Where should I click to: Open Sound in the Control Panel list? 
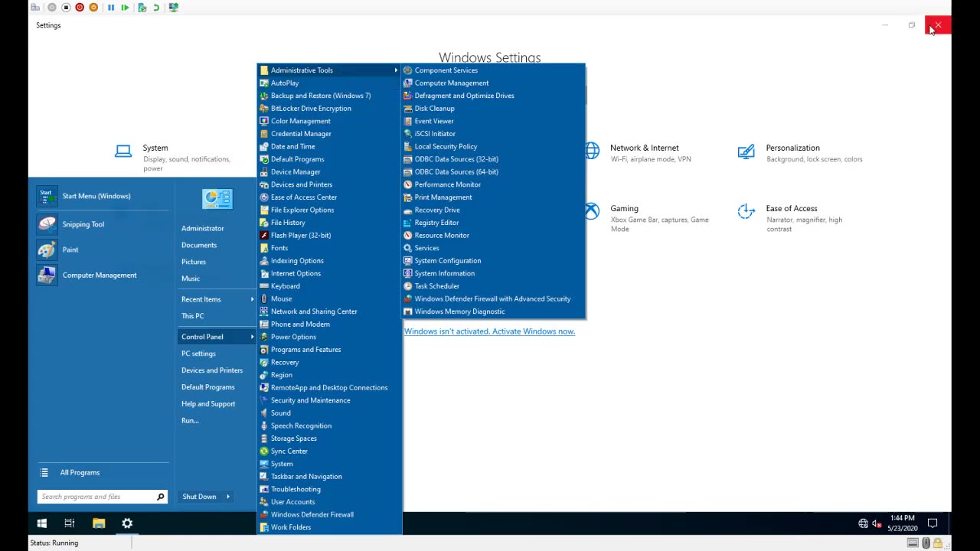(x=280, y=413)
